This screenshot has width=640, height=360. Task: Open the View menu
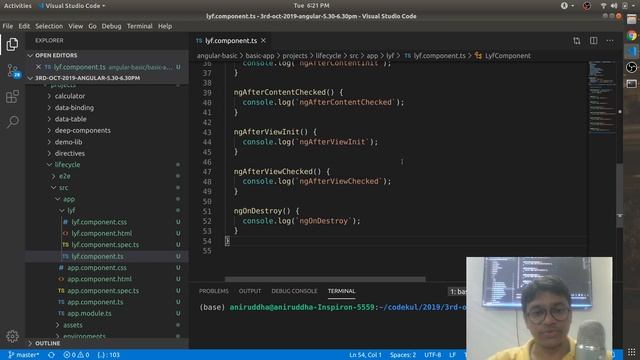[76, 26]
